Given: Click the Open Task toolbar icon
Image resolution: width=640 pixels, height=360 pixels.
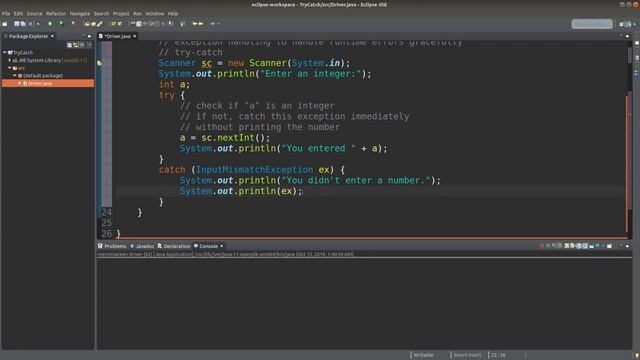Looking at the screenshot, I should coord(93,24).
